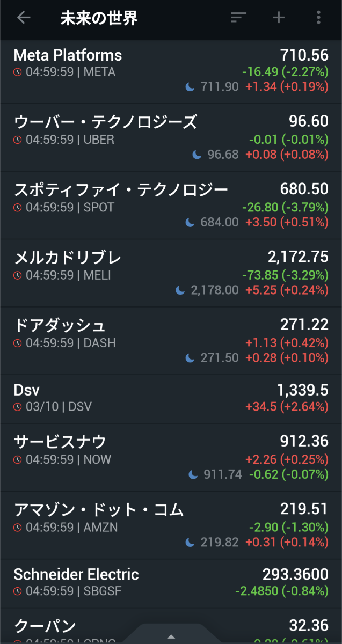Click the moon icon in the DASH row
Viewport: 342px width, 644px height.
pyautogui.click(x=190, y=358)
